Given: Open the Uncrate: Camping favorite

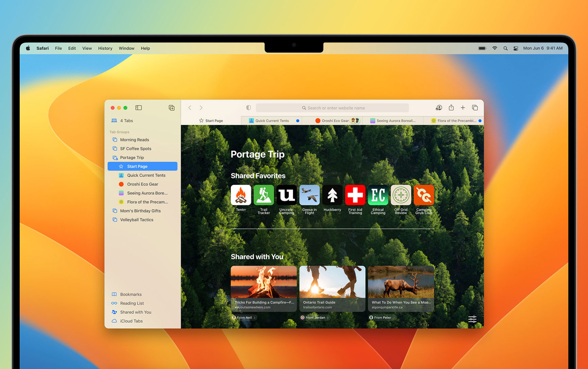Looking at the screenshot, I should [286, 195].
